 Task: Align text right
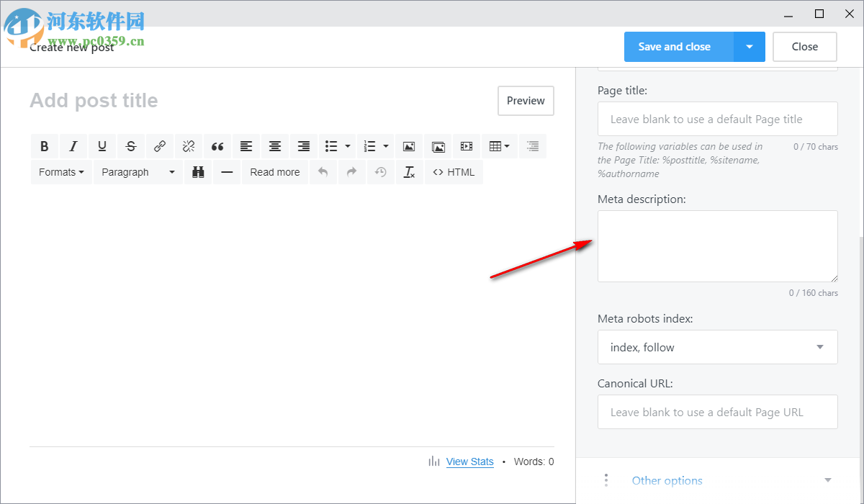coord(304,146)
